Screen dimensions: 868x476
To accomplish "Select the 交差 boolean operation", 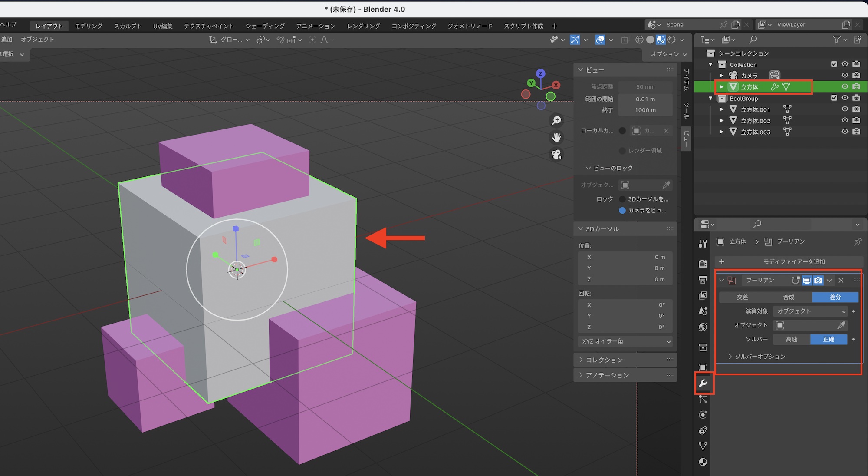I will [x=742, y=297].
